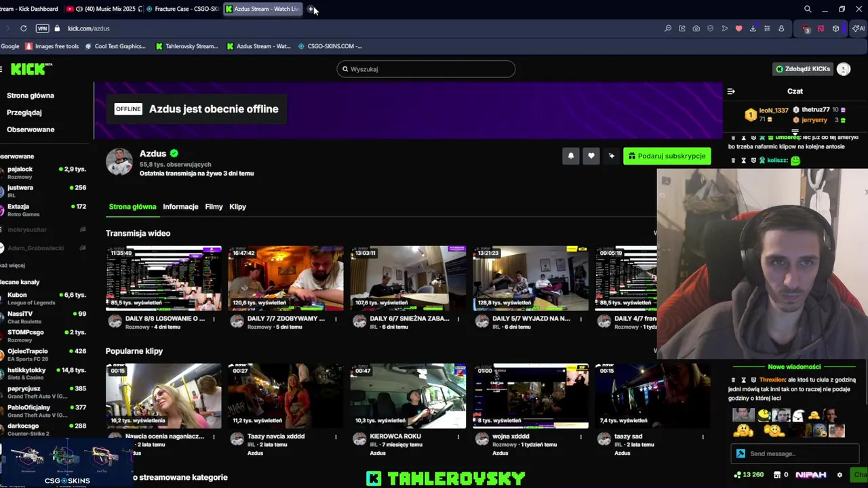Open the extensions cube icon

coord(835,28)
